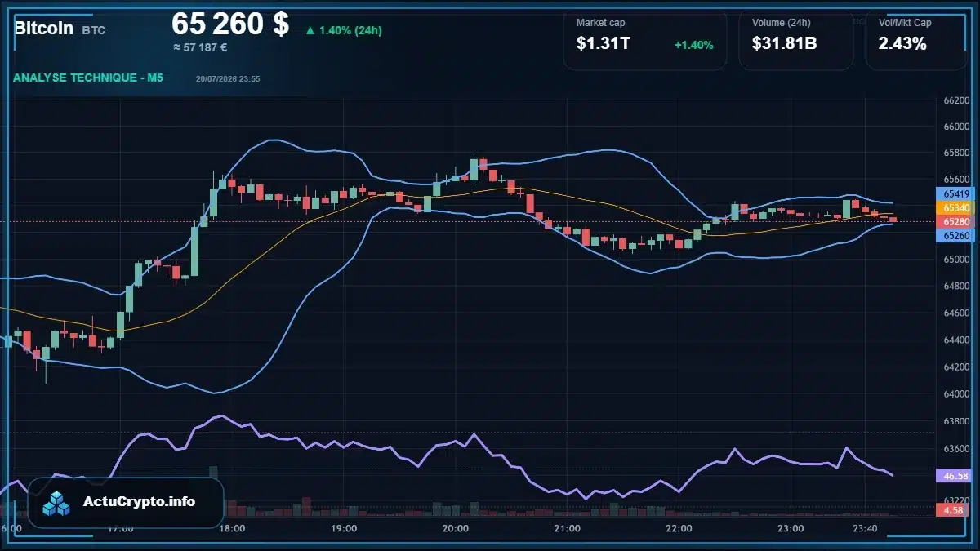
Task: Click the 23:00 time axis label
Action: (x=790, y=528)
